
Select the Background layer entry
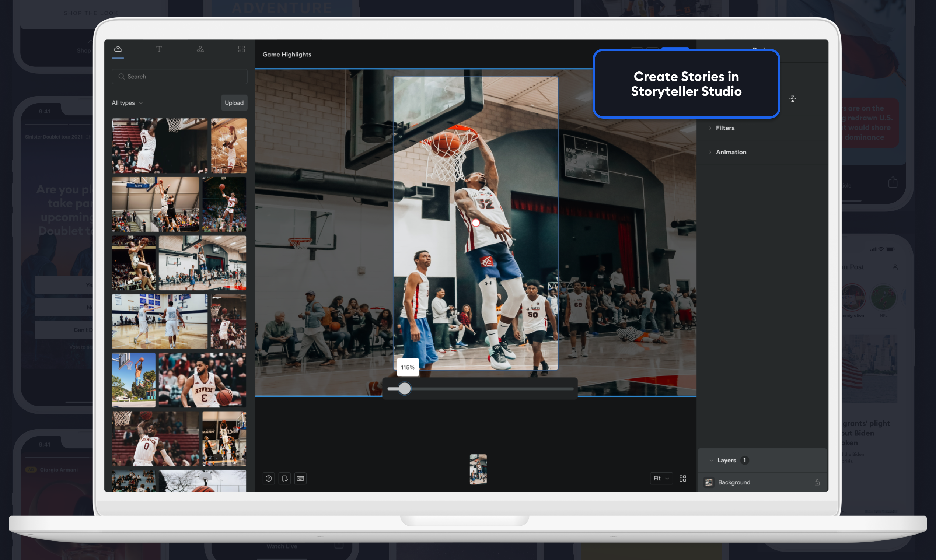(733, 482)
